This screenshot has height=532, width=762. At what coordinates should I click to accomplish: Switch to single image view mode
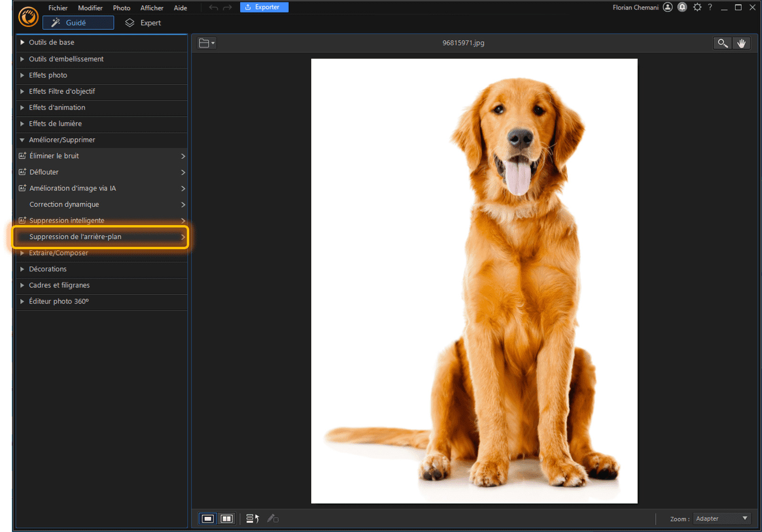coord(208,519)
